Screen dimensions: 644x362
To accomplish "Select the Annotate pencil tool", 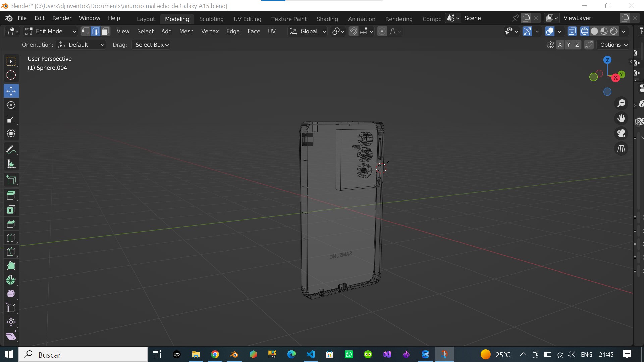I will [11, 149].
